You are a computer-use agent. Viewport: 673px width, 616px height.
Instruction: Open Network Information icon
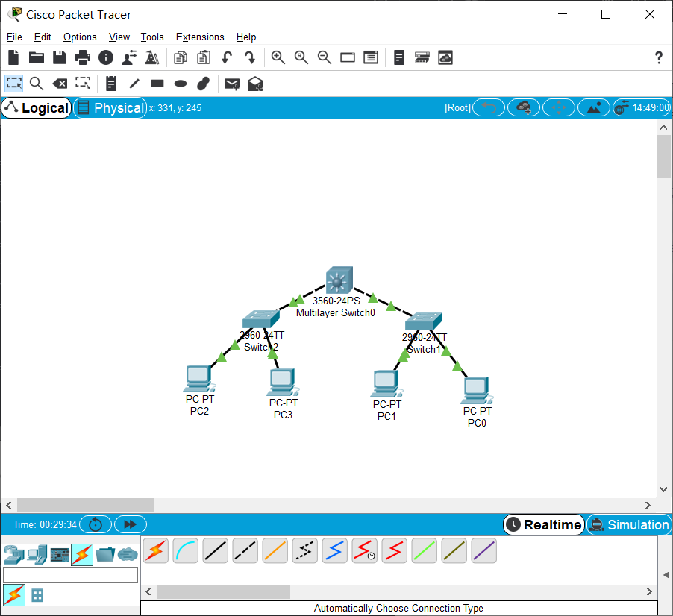[106, 57]
